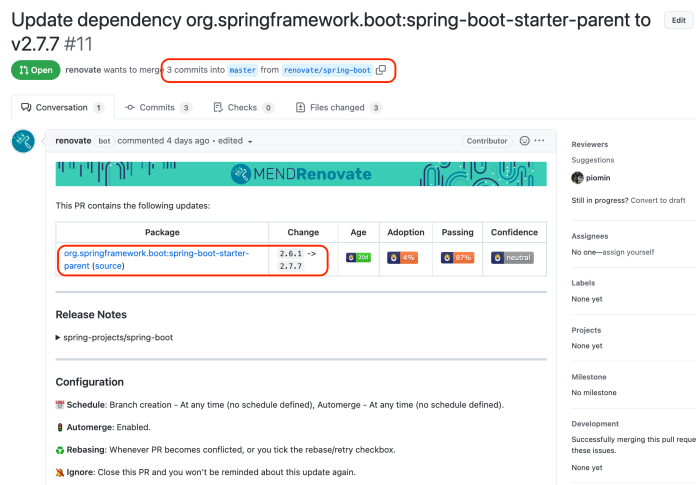Open the Reviewers sidebar section

click(x=589, y=144)
